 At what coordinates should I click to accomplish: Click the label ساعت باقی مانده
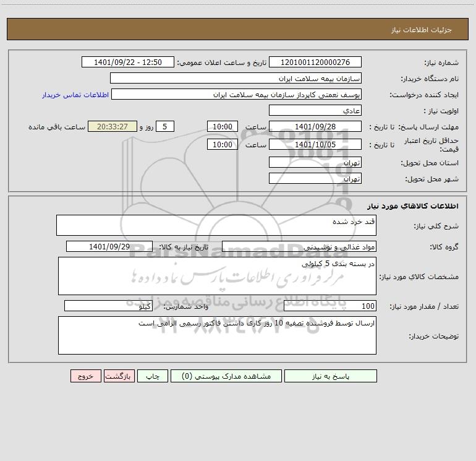[x=57, y=127]
